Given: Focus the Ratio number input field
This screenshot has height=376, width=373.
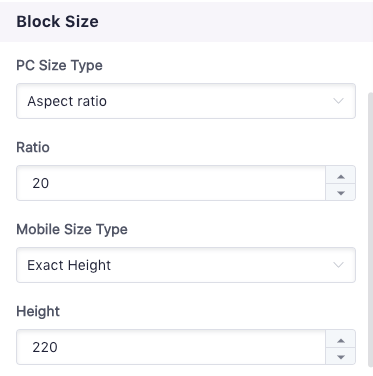Looking at the screenshot, I should click(x=171, y=183).
